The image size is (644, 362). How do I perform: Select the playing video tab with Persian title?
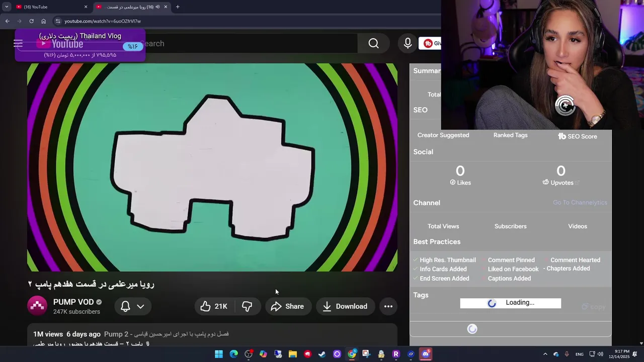coord(132,7)
